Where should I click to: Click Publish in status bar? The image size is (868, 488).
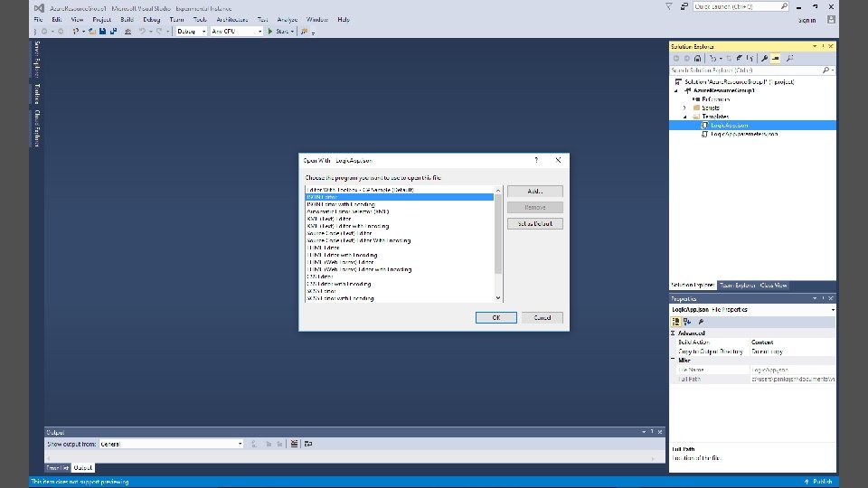pos(822,482)
